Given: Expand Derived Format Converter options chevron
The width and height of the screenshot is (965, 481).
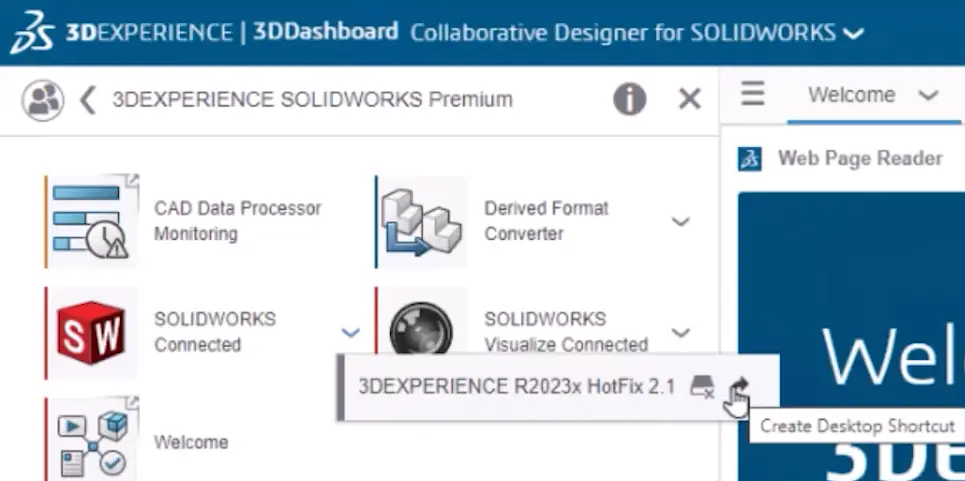Looking at the screenshot, I should (680, 221).
